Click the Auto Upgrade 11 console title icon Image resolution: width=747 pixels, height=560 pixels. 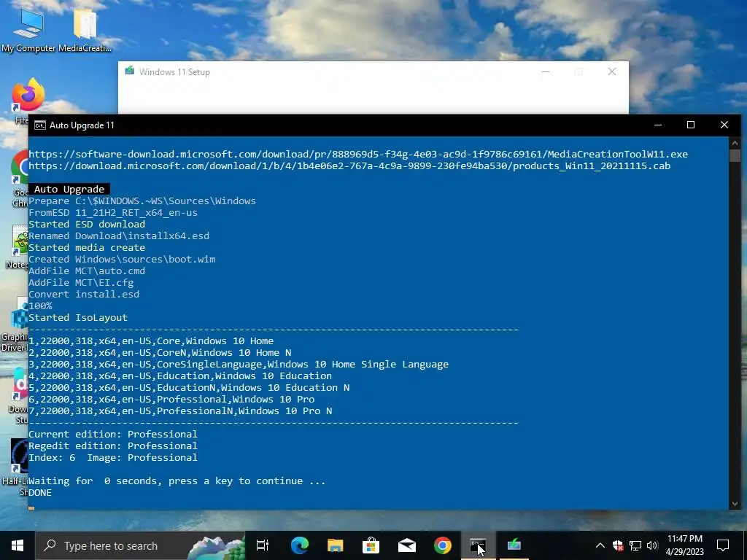coord(40,125)
